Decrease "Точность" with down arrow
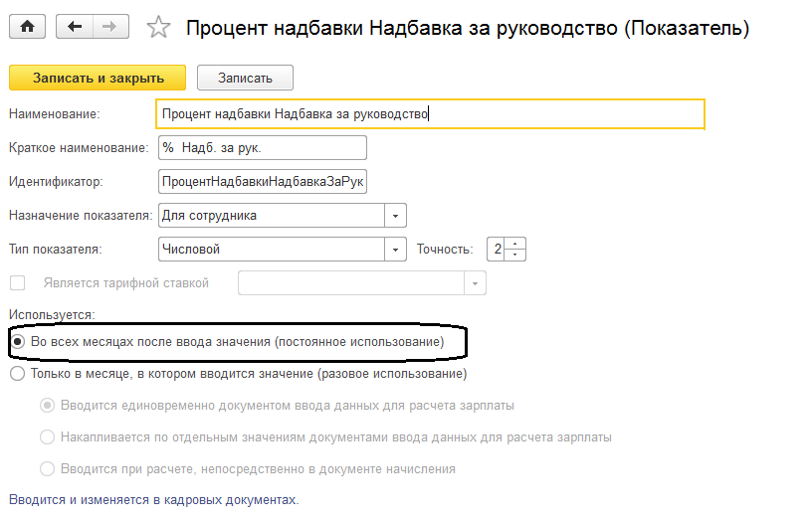Viewport: 812px width, 521px height. point(515,256)
